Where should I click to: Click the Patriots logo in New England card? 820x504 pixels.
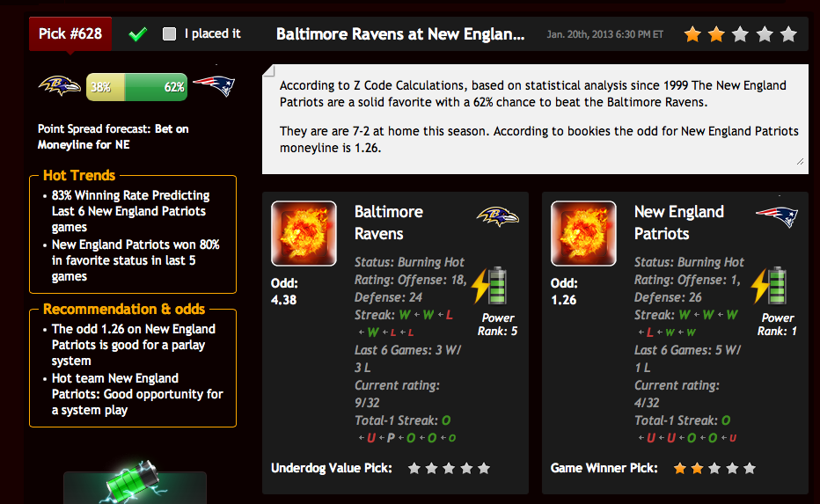click(x=777, y=216)
